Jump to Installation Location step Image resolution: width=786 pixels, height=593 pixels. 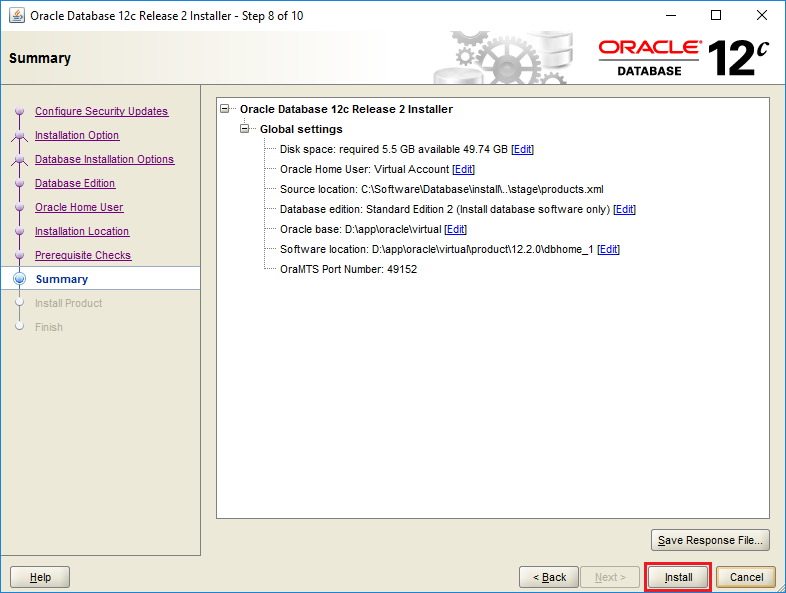(x=82, y=232)
